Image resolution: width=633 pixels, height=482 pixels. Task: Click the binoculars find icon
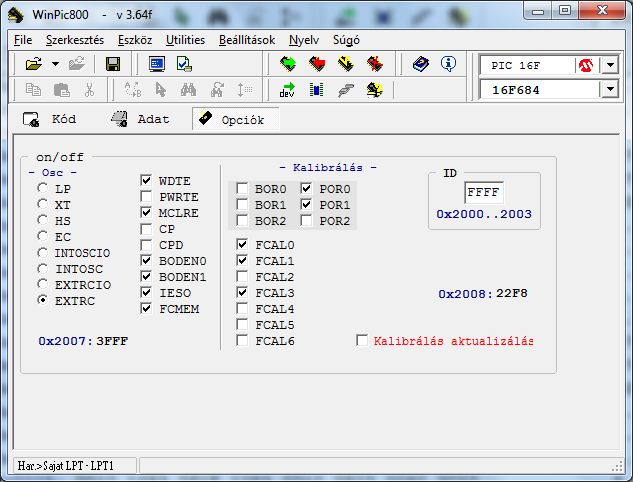(x=188, y=90)
